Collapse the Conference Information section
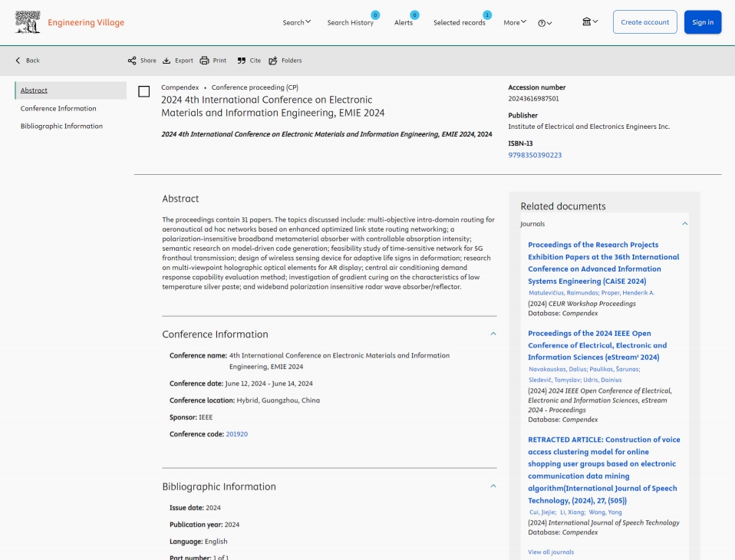 point(493,334)
